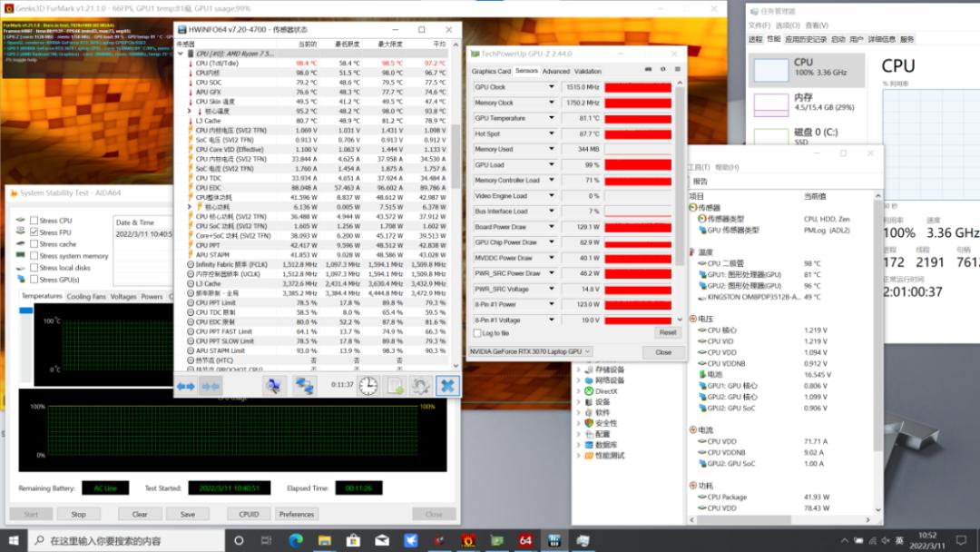
Task: Expand the DirectX tree node in AIDA64
Action: pyautogui.click(x=579, y=391)
